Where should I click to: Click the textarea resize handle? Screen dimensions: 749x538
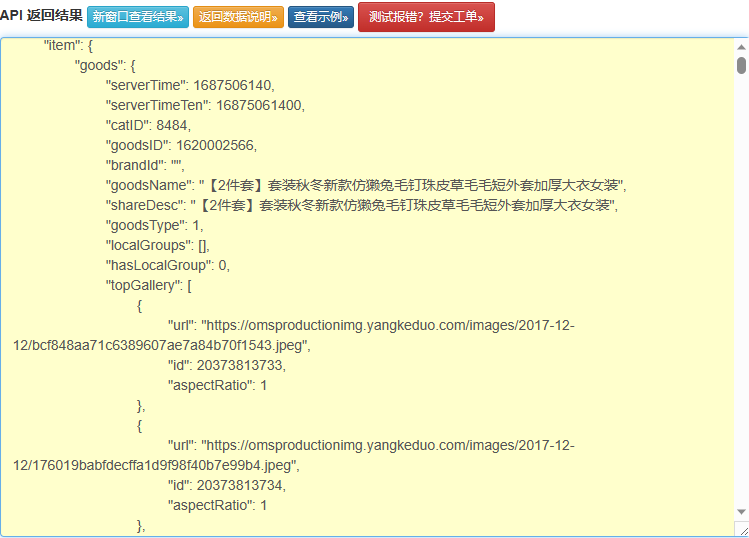pos(744,530)
